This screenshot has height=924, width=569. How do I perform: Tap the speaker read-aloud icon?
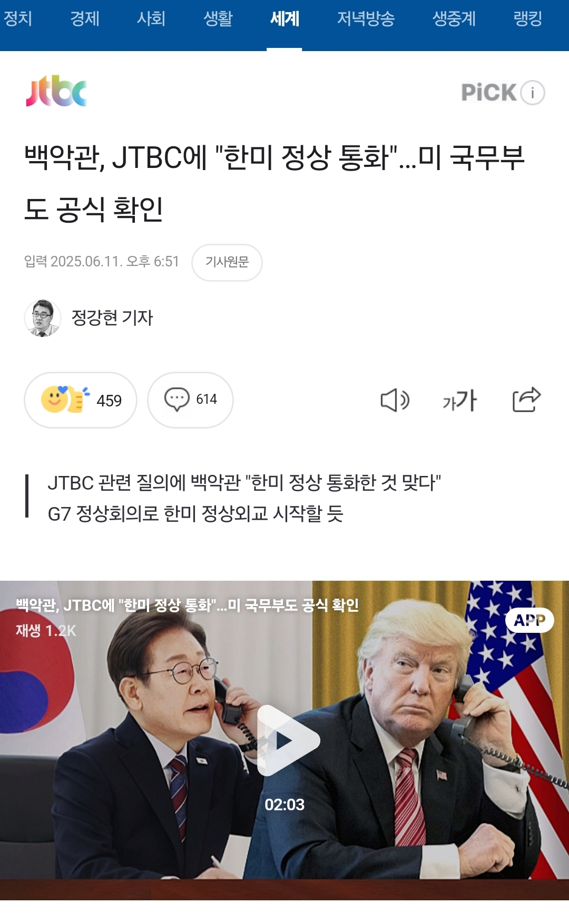[395, 400]
